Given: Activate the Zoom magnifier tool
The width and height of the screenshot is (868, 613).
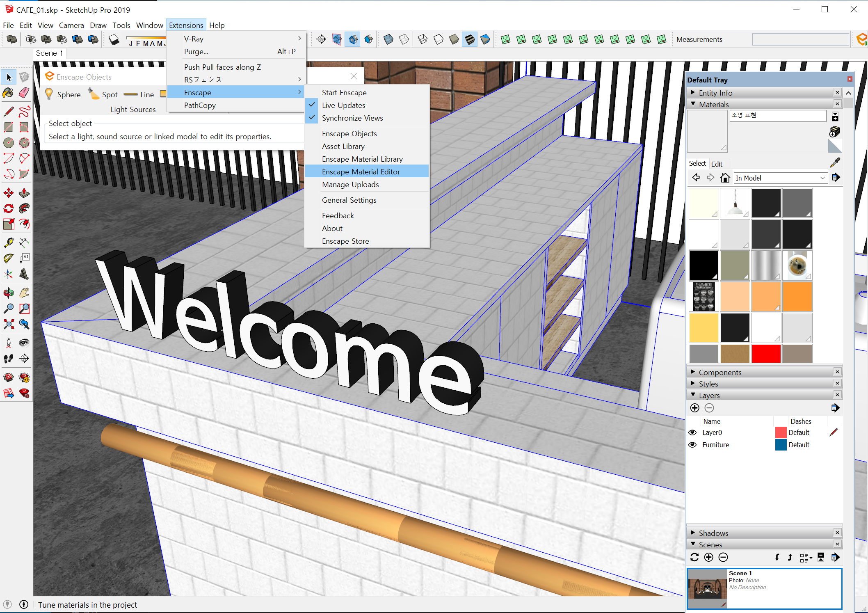Looking at the screenshot, I should (9, 309).
